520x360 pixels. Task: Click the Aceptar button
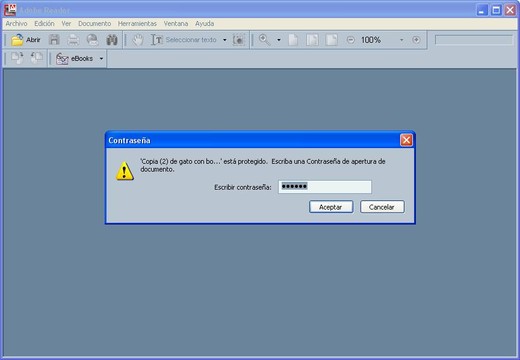pos(331,207)
